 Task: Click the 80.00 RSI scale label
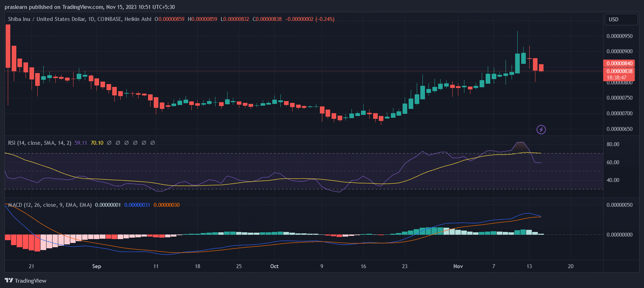click(x=613, y=144)
